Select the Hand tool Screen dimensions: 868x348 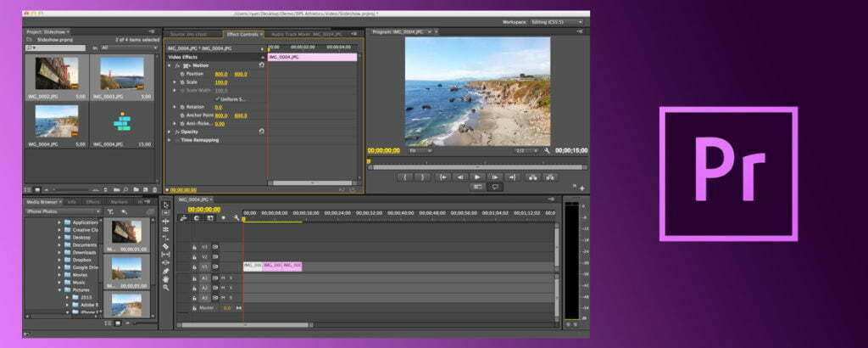(165, 279)
